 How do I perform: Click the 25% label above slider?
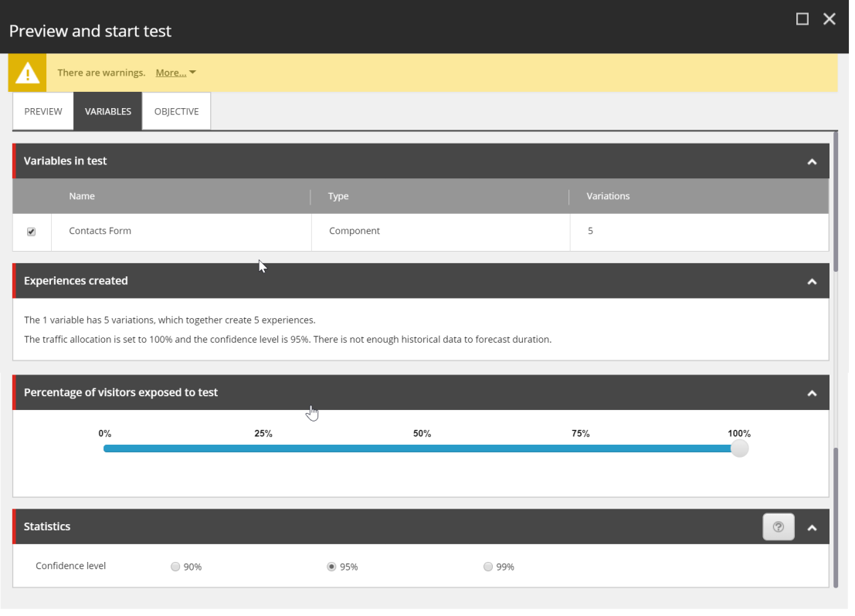(263, 434)
